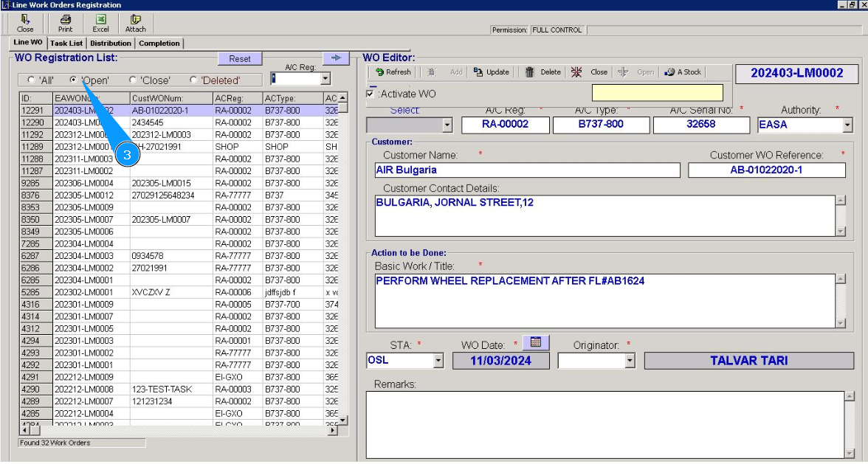Viewport: 868px width, 464px height.
Task: Delete the current work order
Action: 543,72
